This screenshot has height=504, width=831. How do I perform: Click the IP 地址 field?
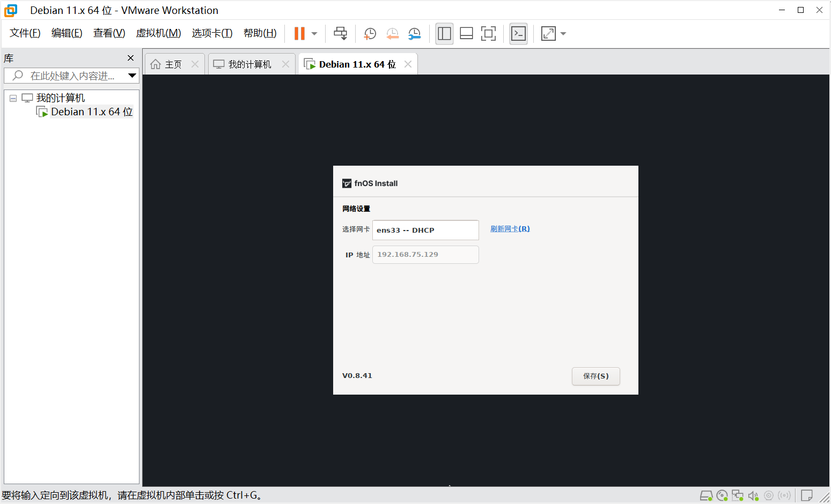[x=425, y=255]
